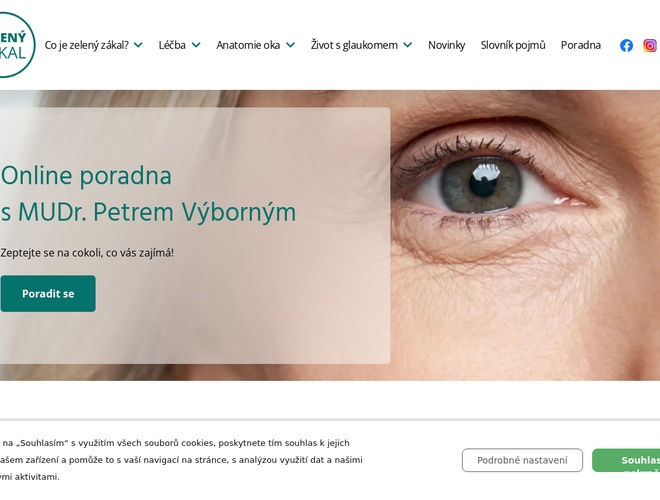Viewport: 660px width, 500px height.
Task: Expand the Život s glaukomem chevron
Action: (x=407, y=45)
